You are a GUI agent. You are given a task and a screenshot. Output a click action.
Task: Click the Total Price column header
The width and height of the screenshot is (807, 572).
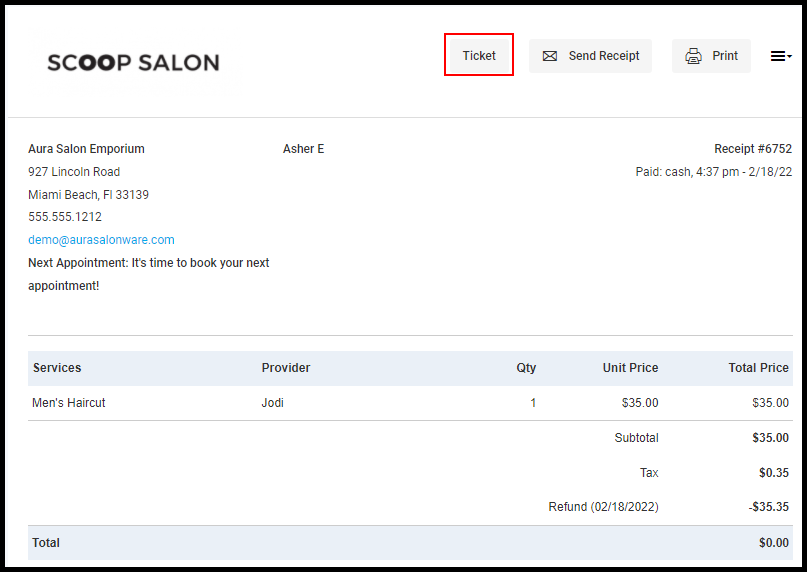coord(758,368)
